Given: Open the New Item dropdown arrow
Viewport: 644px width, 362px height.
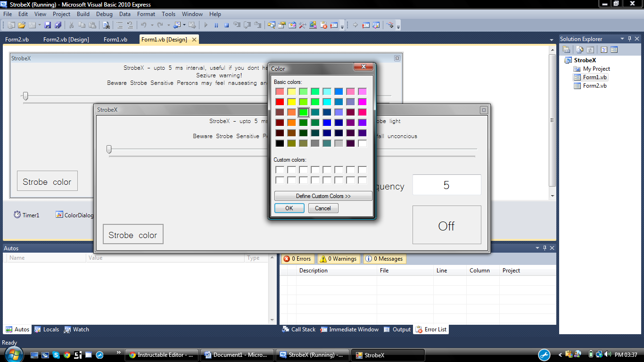Looking at the screenshot, I should click(x=39, y=25).
